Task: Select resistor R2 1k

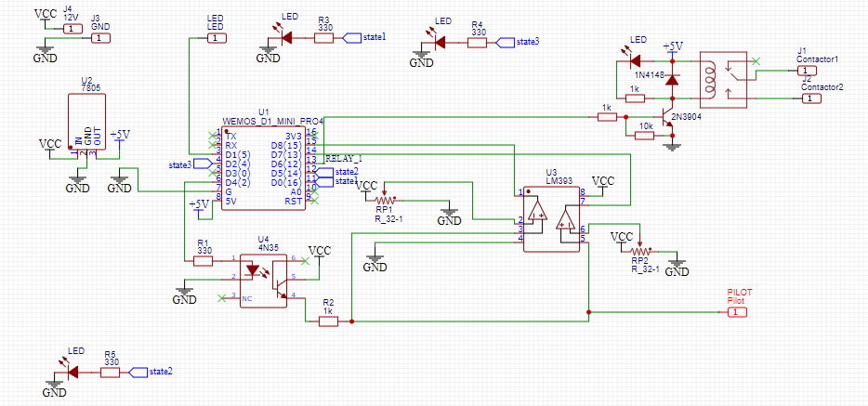Action: click(328, 321)
